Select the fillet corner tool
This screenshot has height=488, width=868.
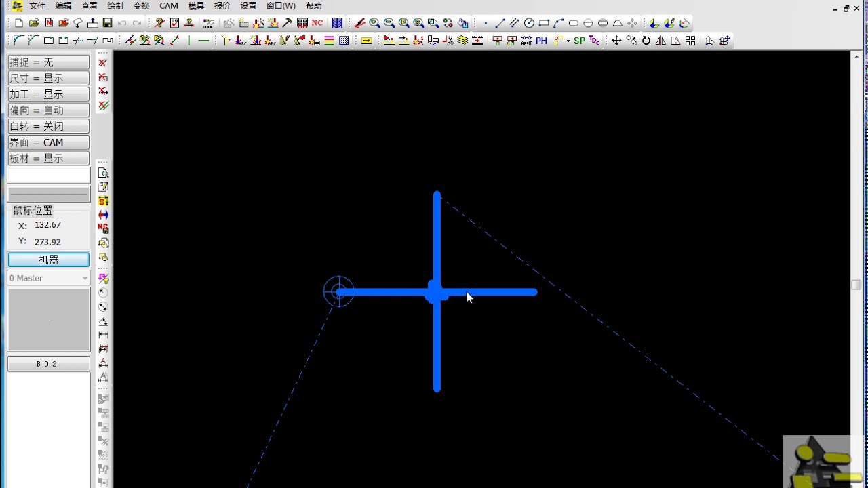click(x=19, y=41)
